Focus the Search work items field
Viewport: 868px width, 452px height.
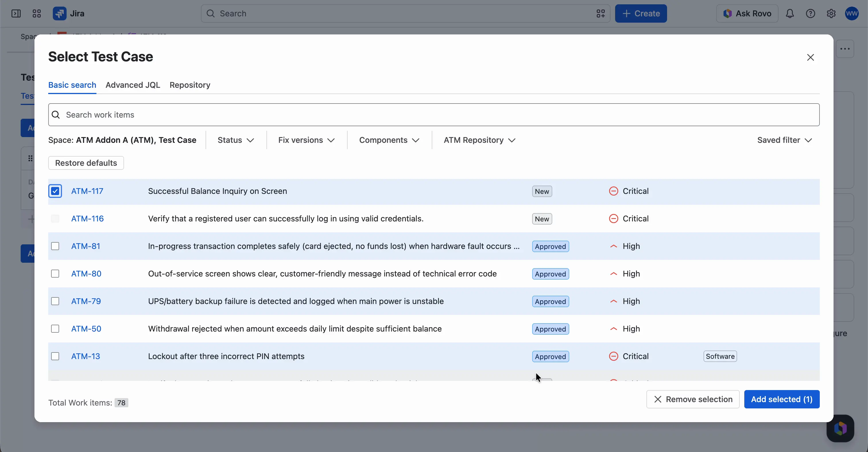pos(434,115)
